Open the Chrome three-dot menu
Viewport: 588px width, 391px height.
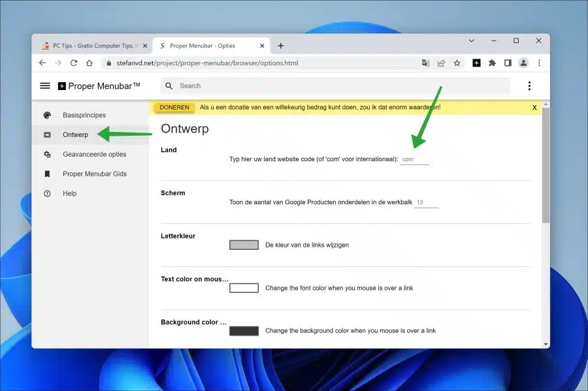[539, 63]
